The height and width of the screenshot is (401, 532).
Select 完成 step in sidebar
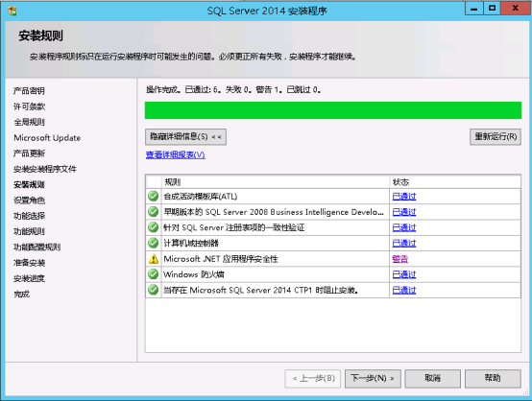pos(21,294)
